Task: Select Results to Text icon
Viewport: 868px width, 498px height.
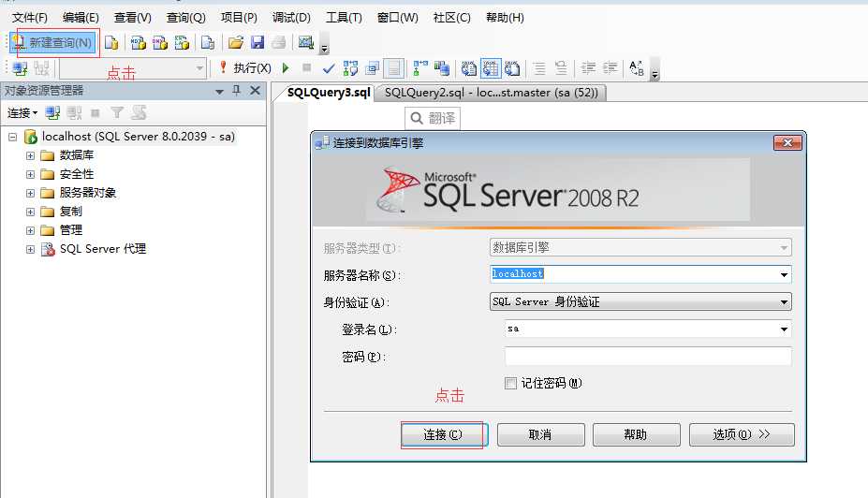Action: click(469, 68)
